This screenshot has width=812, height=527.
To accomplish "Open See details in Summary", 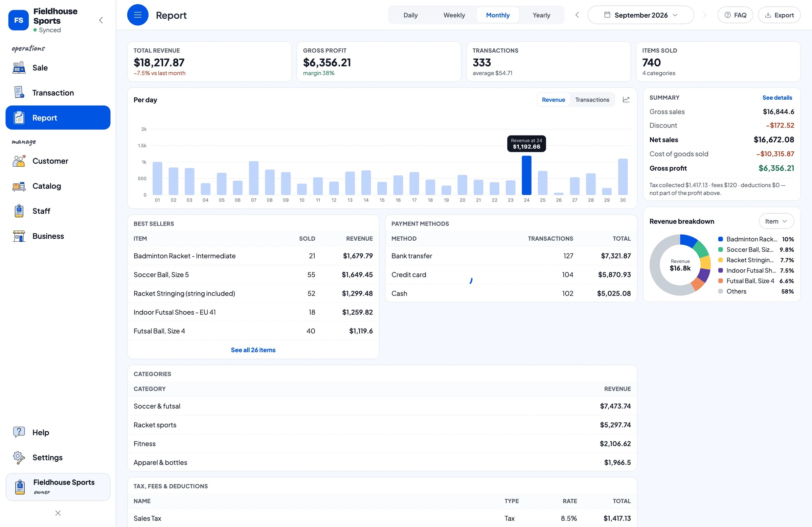I will click(x=777, y=97).
